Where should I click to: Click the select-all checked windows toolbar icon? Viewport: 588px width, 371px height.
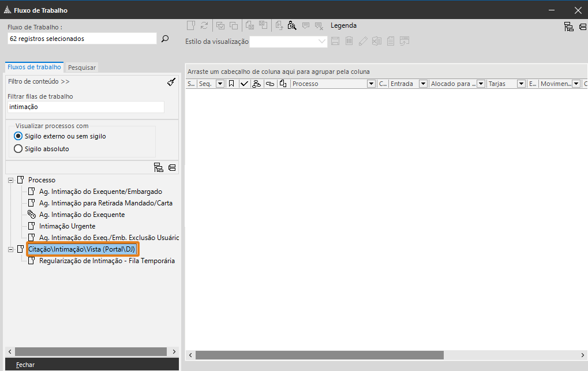click(220, 25)
